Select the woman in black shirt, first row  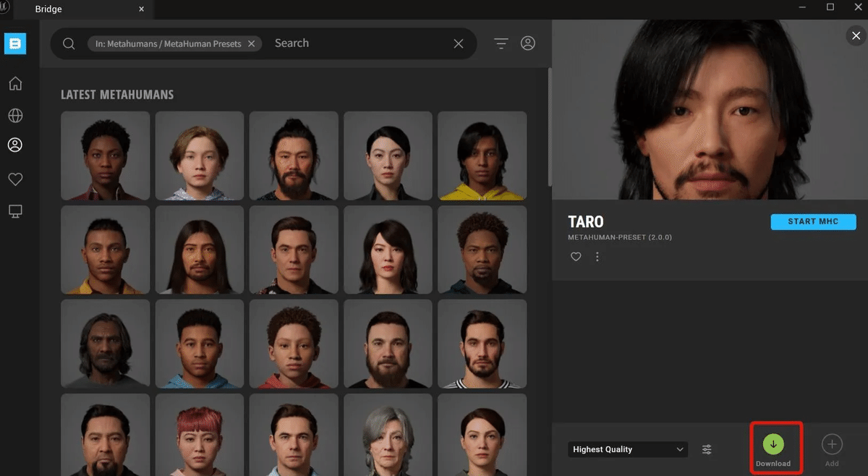click(x=388, y=156)
